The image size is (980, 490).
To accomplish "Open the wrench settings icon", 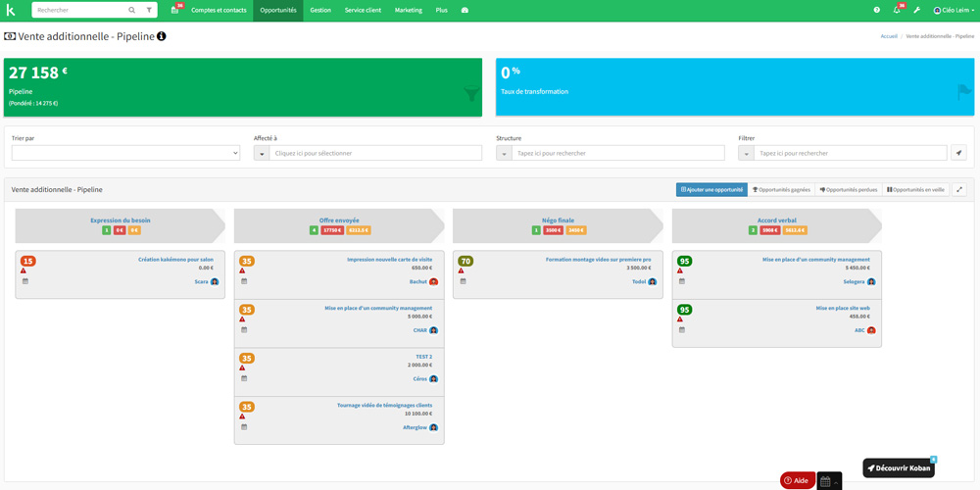I will pos(916,10).
